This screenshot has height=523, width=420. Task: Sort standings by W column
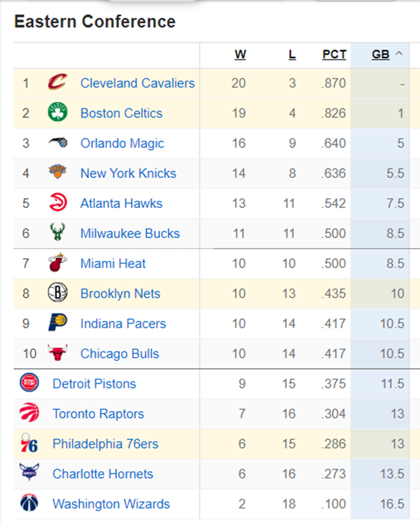tap(240, 55)
